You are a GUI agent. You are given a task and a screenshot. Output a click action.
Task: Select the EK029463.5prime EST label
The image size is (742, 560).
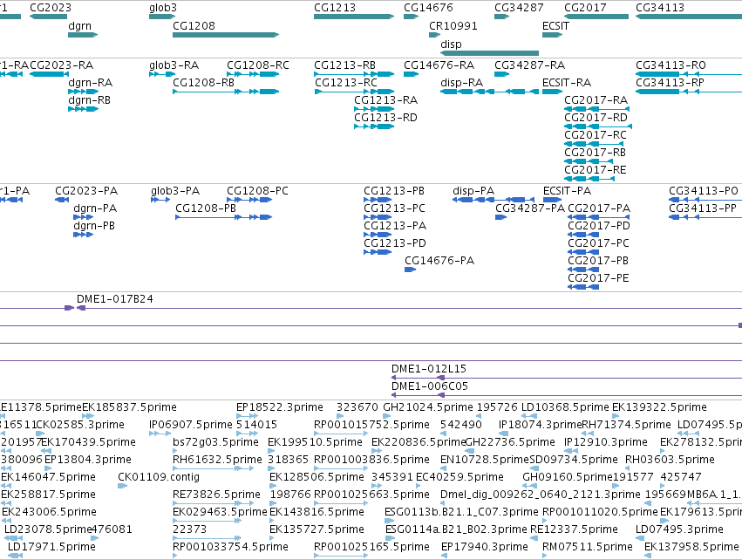click(220, 512)
